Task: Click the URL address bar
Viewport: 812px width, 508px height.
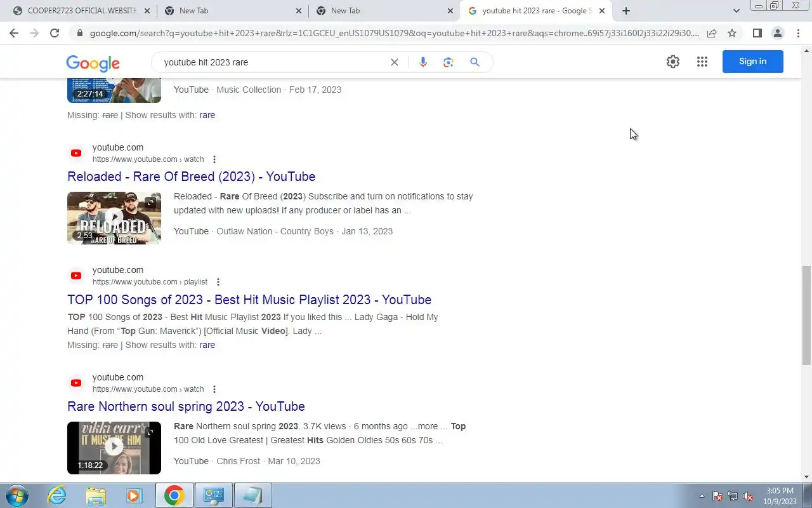Action: point(393,33)
